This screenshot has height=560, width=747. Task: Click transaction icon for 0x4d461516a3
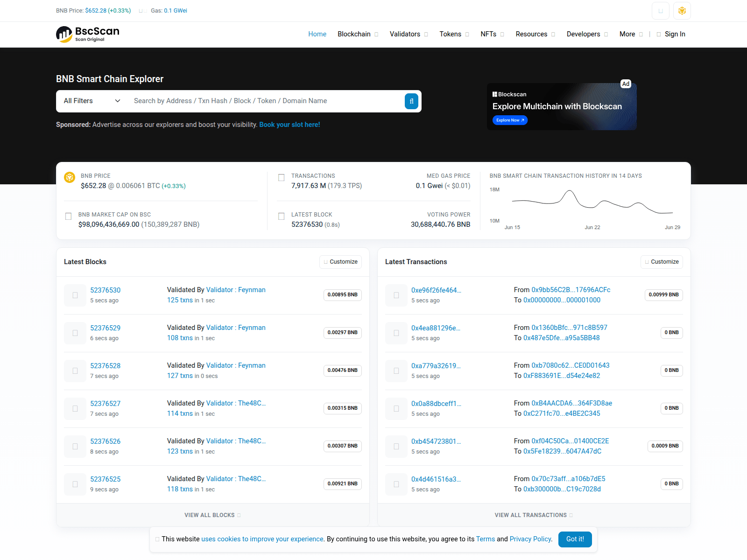coord(396,484)
